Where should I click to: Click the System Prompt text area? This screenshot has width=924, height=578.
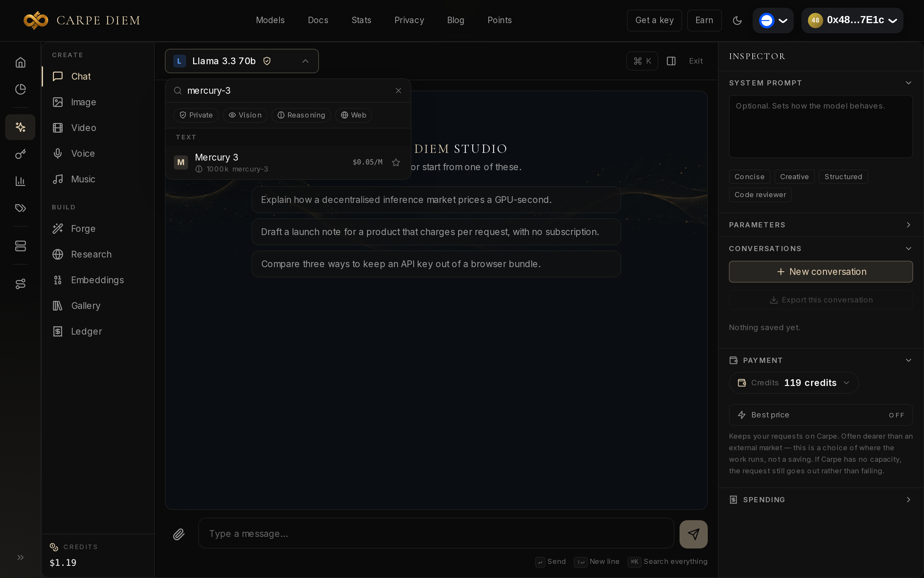(820, 126)
